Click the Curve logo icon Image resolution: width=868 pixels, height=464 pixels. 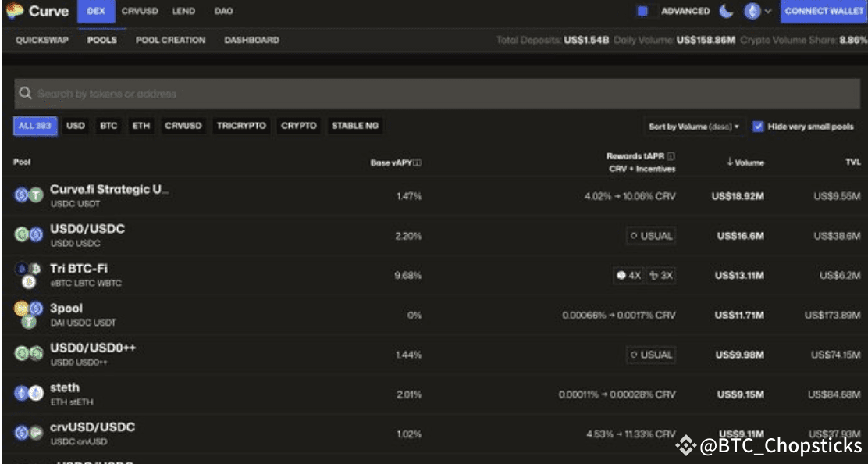point(14,10)
